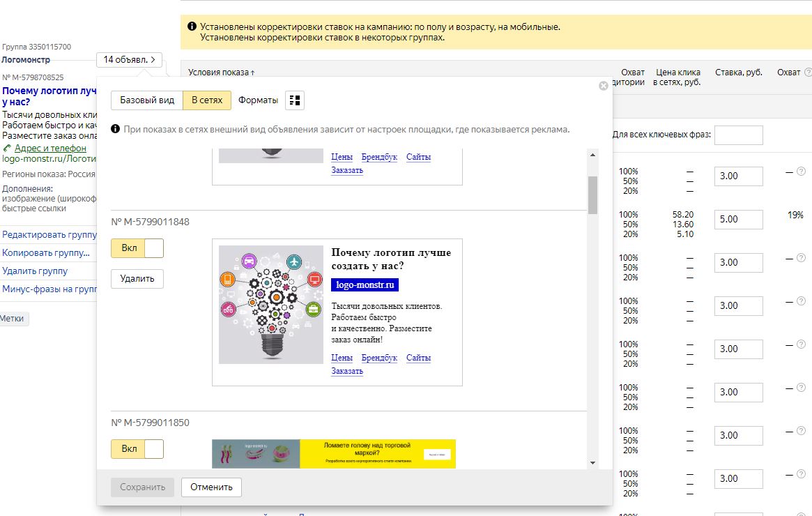Click the bid field showing 5.00

pos(738,219)
